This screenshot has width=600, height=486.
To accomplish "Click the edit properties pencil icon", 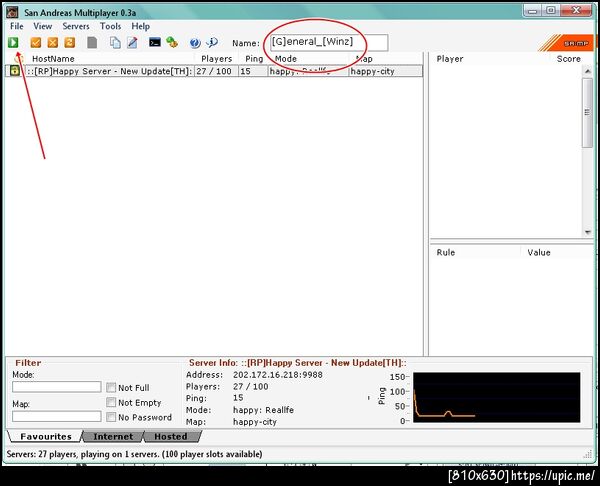I will coord(132,42).
